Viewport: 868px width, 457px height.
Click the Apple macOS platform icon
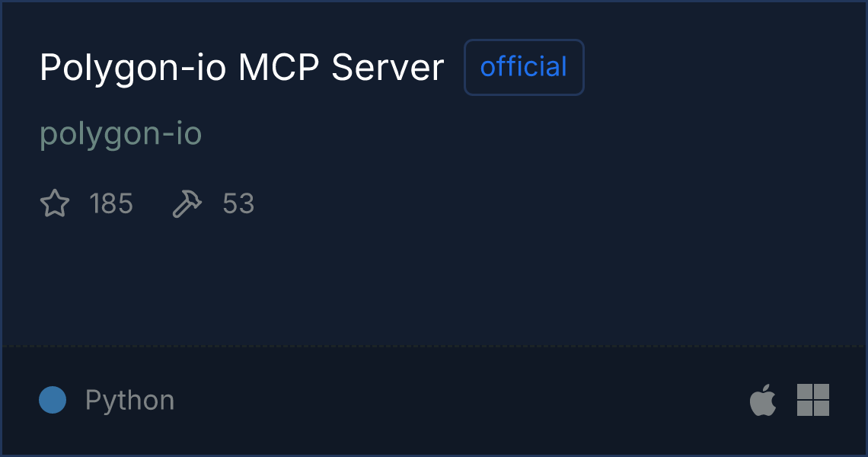[763, 399]
